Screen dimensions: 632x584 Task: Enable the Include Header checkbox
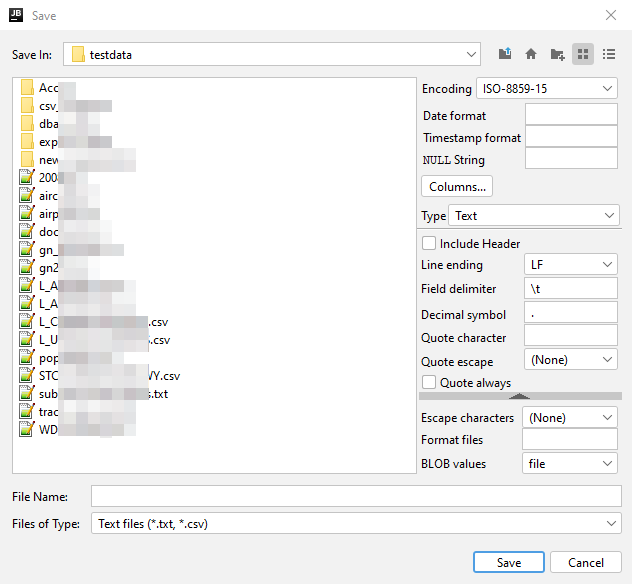(x=429, y=243)
